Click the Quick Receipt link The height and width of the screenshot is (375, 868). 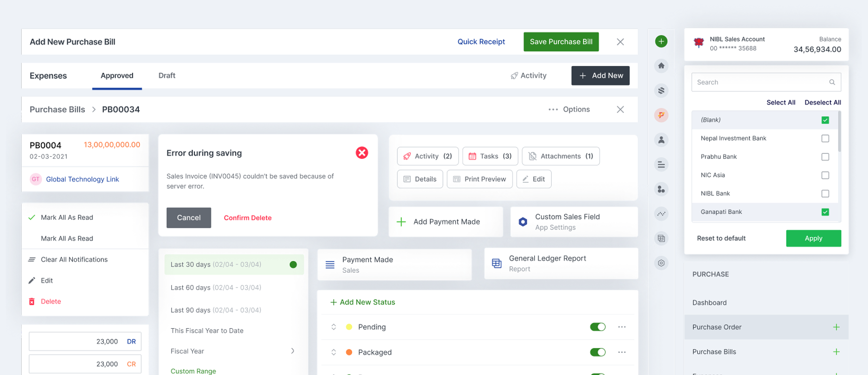481,42
